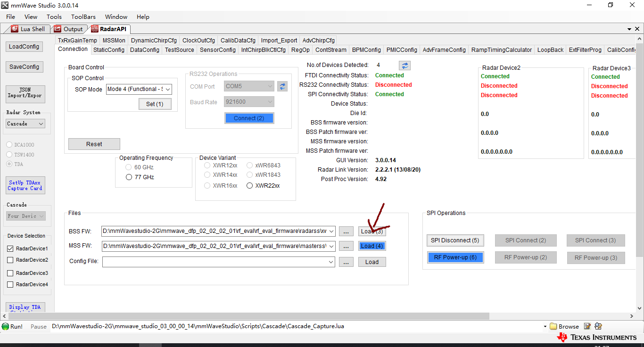Browse for the BSS FW file

(x=346, y=231)
